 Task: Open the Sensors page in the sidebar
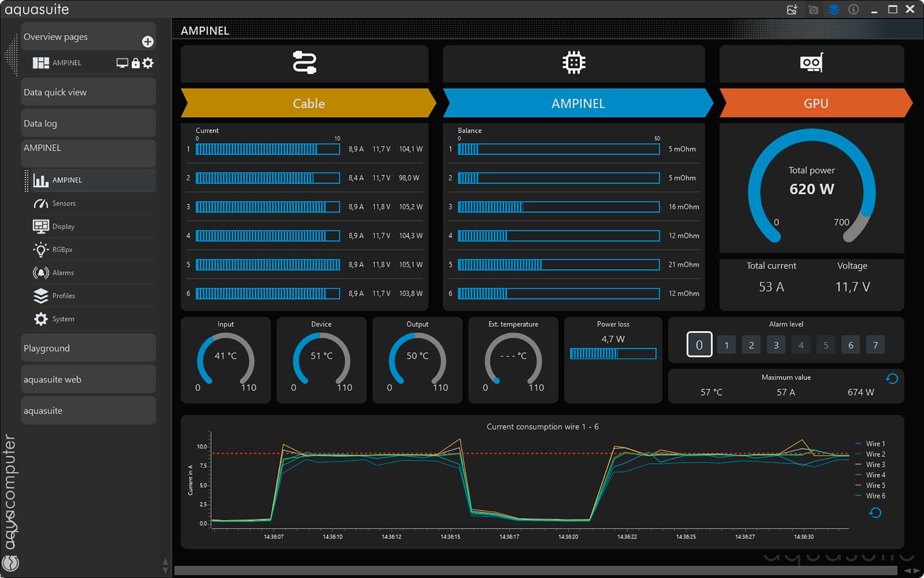point(64,203)
